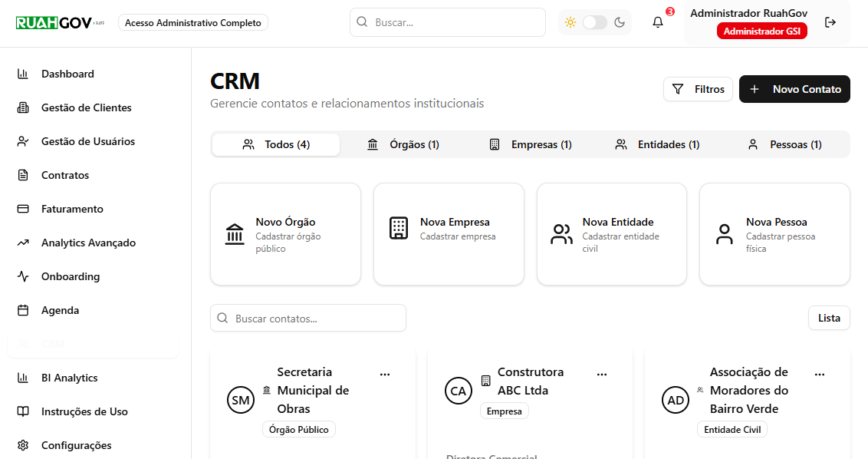The image size is (868, 459).
Task: Click the Novo Contato button
Action: coord(794,89)
